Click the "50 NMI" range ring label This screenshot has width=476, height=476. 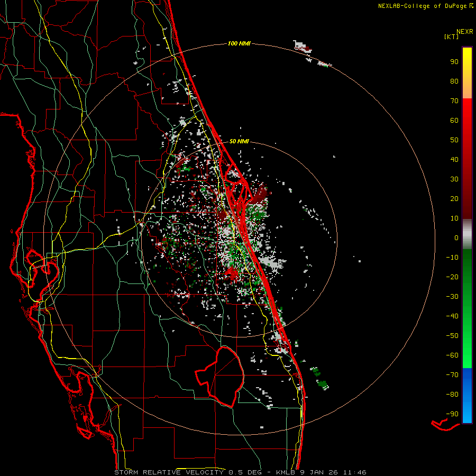coord(239,141)
